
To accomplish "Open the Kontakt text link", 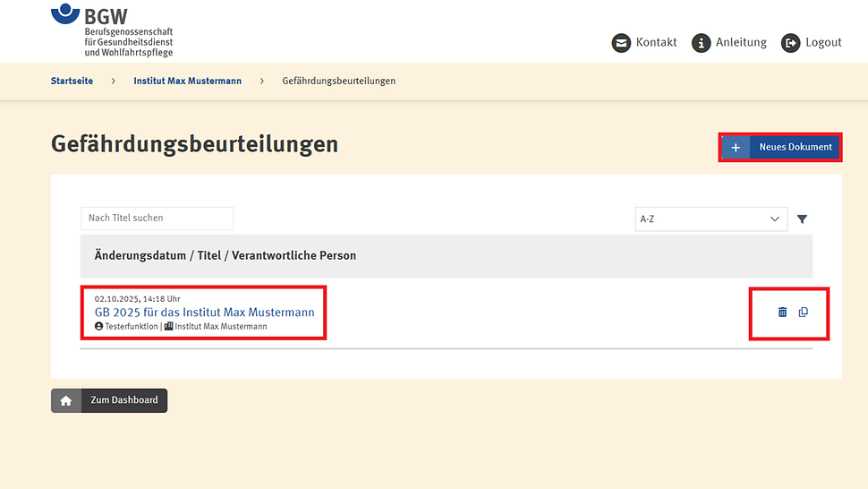I will click(x=656, y=42).
